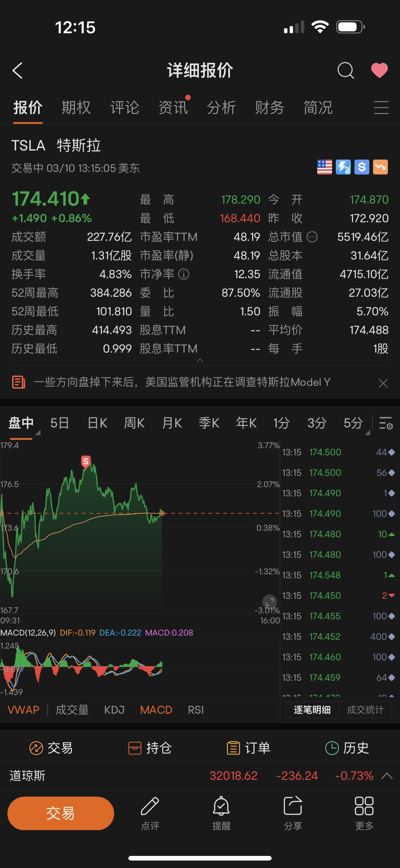Viewport: 400px width, 868px height.
Task: Tap the info icon next to 市净率
Action: coord(184,274)
